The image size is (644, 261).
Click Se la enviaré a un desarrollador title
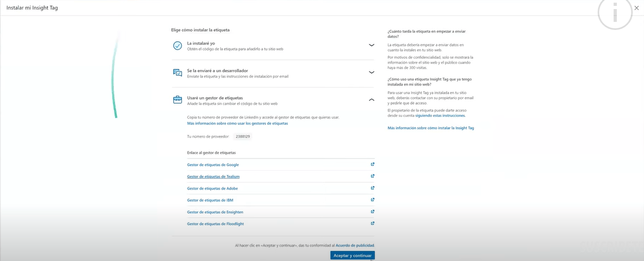pos(218,70)
